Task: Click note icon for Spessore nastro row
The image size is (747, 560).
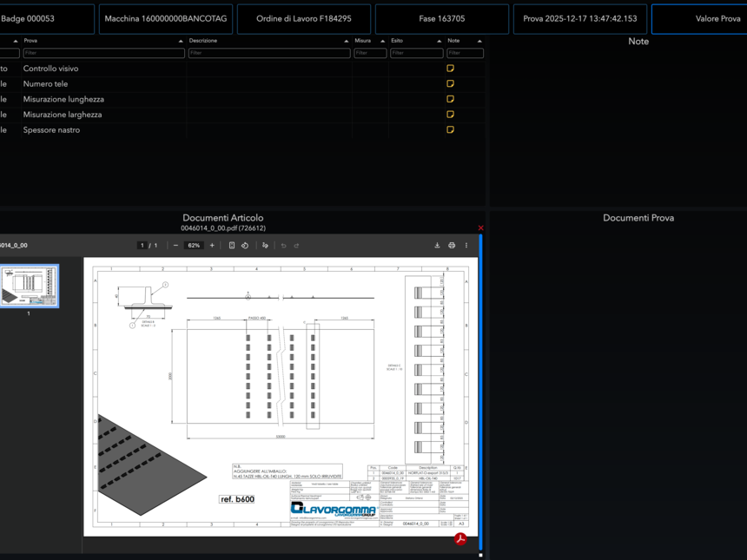Action: 450,130
